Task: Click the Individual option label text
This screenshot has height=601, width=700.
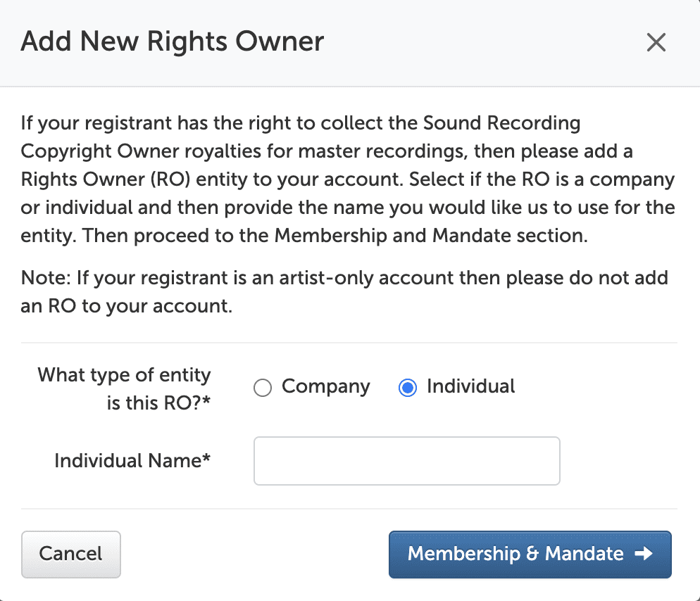Action: (x=470, y=386)
